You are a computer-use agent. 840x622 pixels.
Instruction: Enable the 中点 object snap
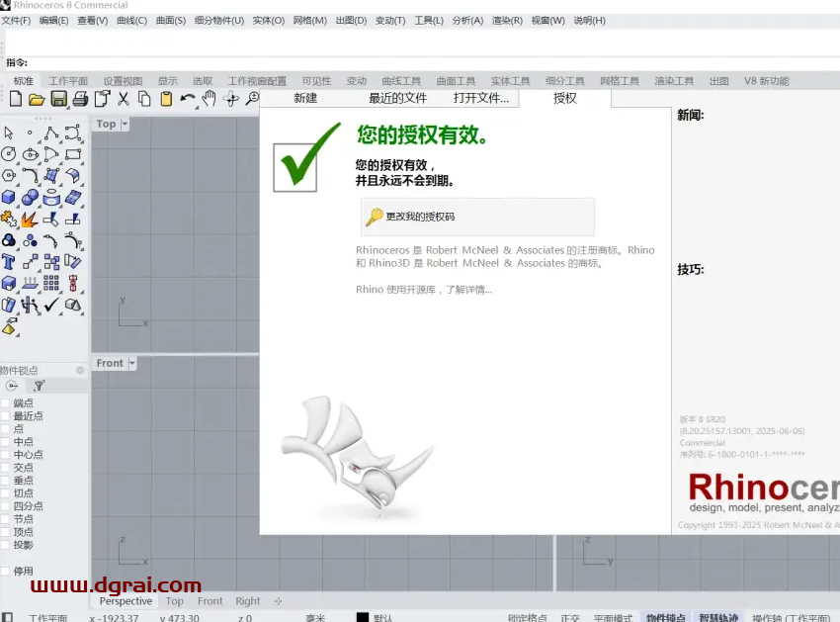[5, 441]
